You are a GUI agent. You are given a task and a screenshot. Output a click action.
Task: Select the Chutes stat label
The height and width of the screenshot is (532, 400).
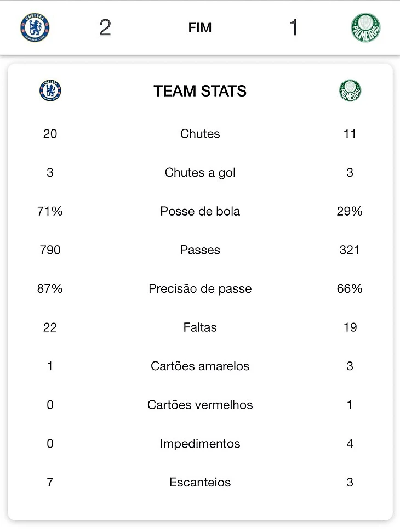200,134
